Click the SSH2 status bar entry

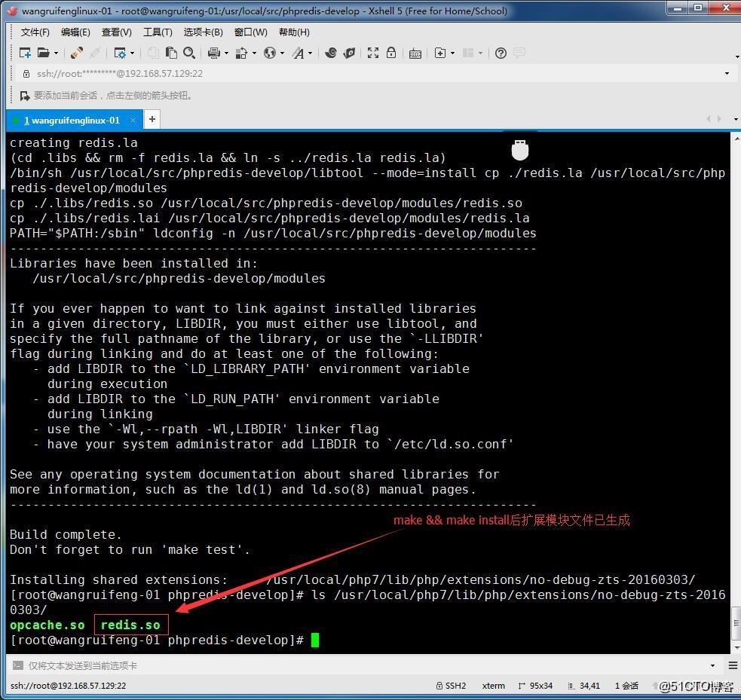[452, 686]
